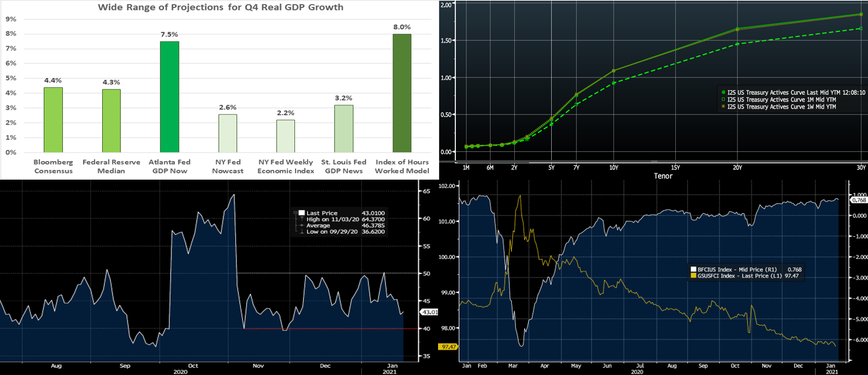The height and width of the screenshot is (375, 868).
Task: Click the yellow 97.47 axis price tag
Action: coord(447,347)
